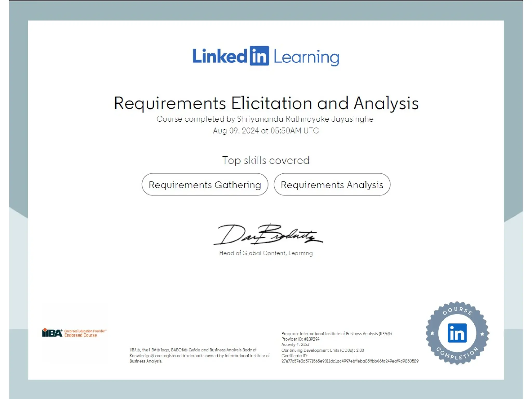532x399 pixels.
Task: Click the Provider ID: #189294 text
Action: coord(300,339)
